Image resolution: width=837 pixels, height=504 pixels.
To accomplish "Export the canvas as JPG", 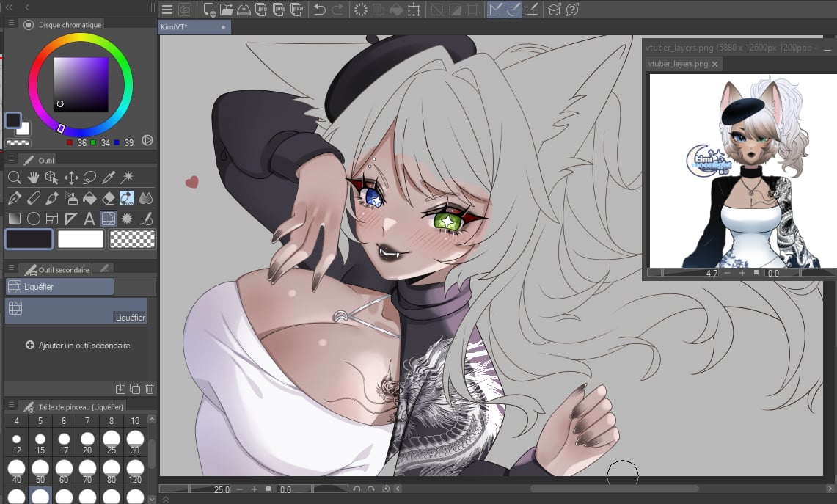I will tap(262, 10).
